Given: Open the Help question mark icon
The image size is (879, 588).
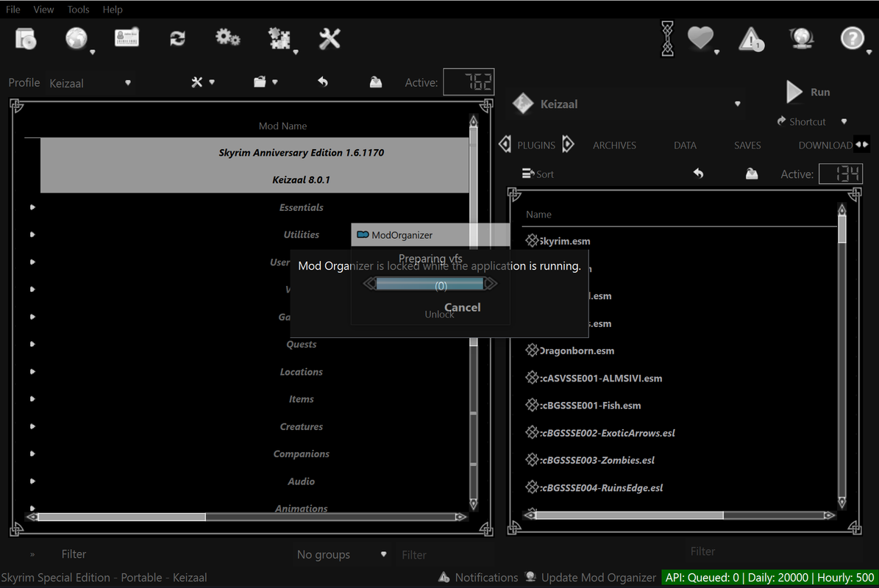Looking at the screenshot, I should point(852,38).
